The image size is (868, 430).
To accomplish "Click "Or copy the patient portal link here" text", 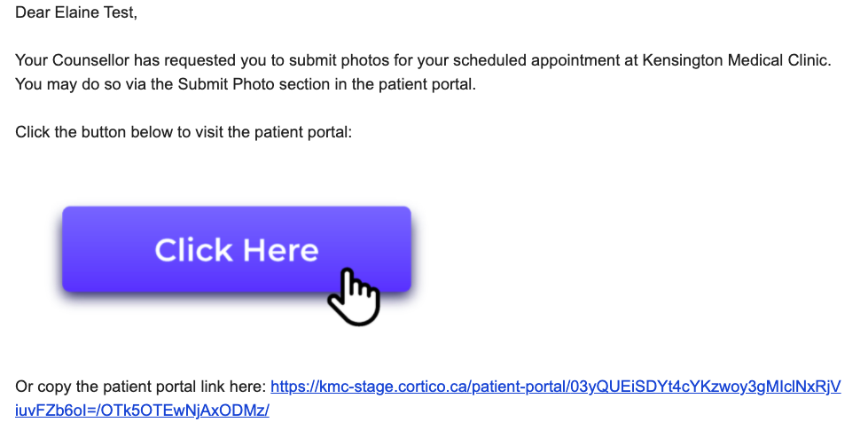I will [140, 387].
